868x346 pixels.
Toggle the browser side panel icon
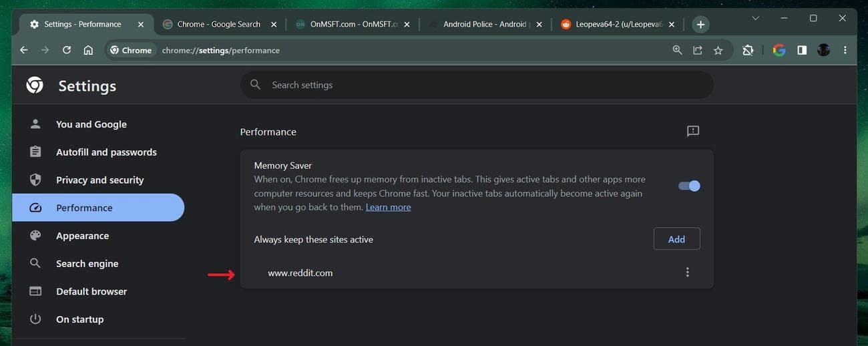click(802, 50)
